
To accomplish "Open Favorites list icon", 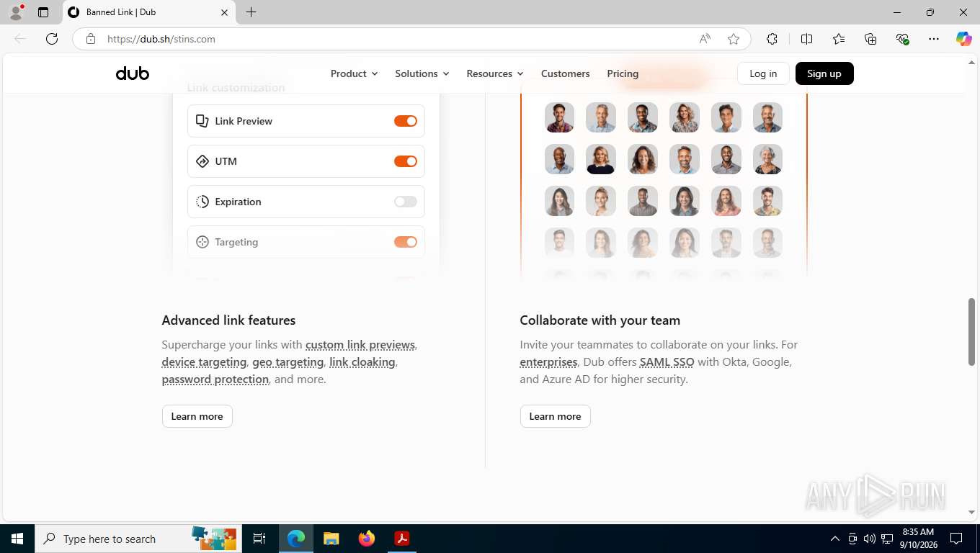I will pyautogui.click(x=839, y=39).
